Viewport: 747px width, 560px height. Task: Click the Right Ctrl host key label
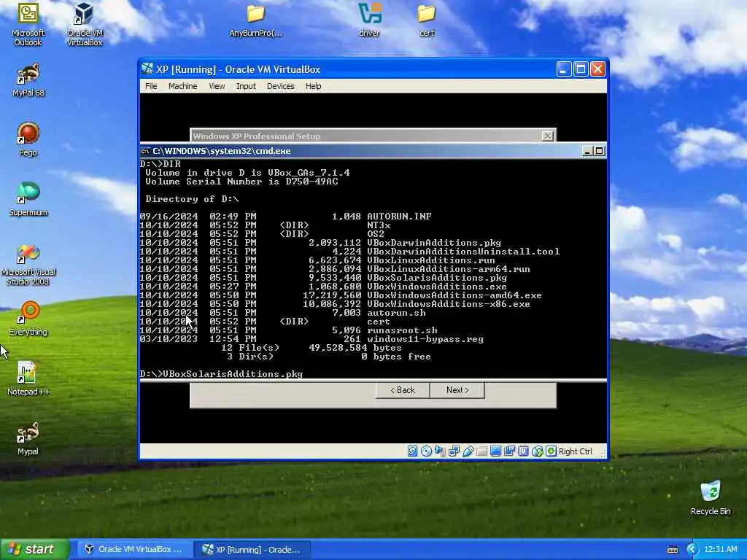[x=575, y=451]
